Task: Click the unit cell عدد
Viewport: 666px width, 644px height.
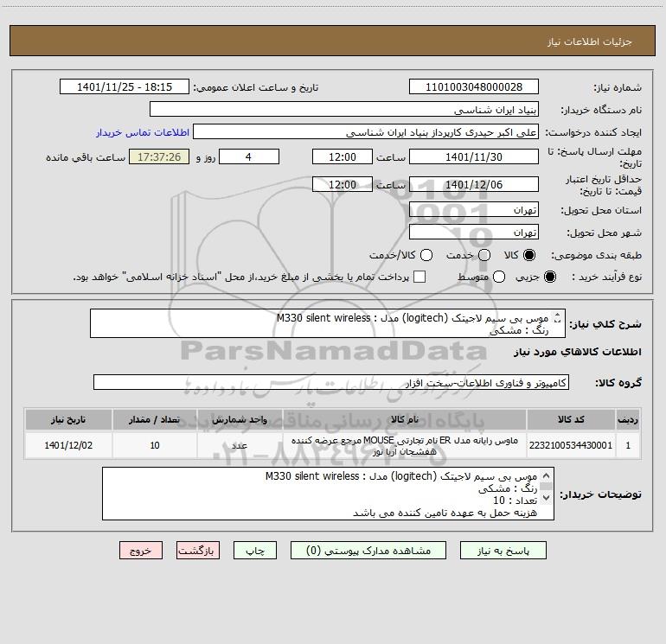Action: (x=240, y=445)
